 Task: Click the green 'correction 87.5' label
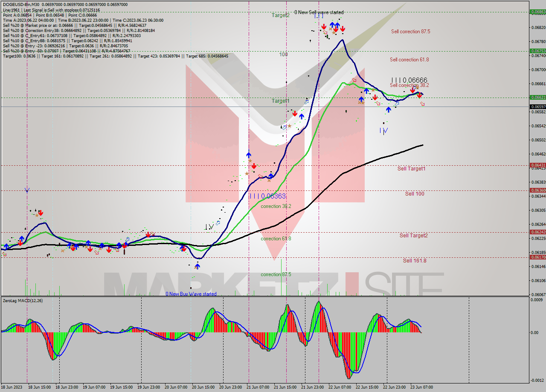tap(276, 274)
